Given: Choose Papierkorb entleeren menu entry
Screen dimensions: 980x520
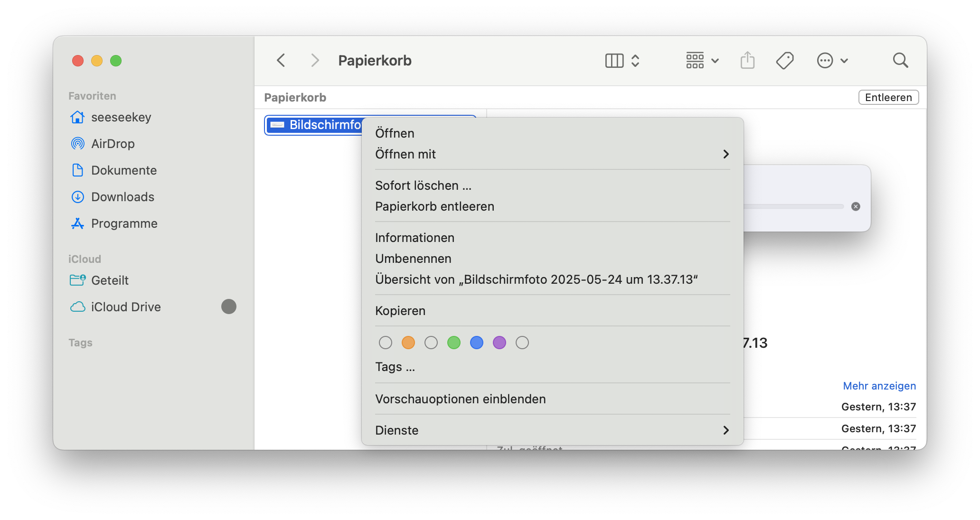Looking at the screenshot, I should pyautogui.click(x=434, y=206).
